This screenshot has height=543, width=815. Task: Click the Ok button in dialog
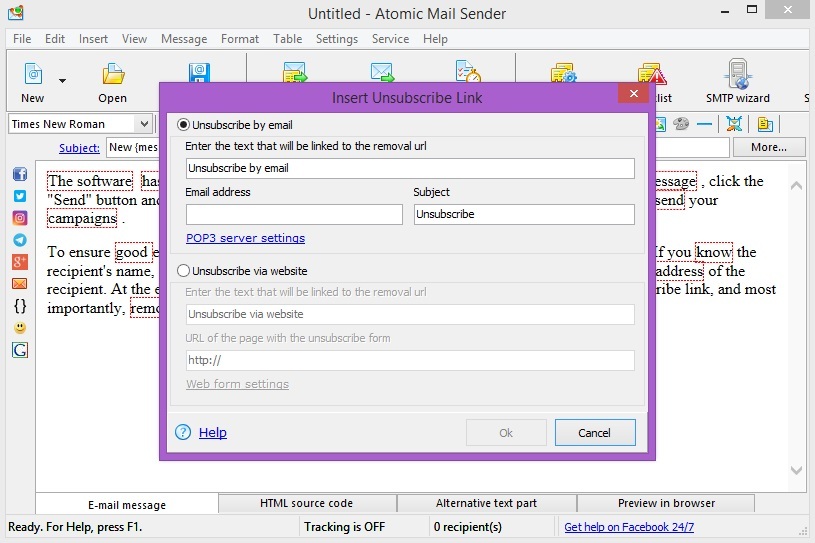tap(506, 432)
